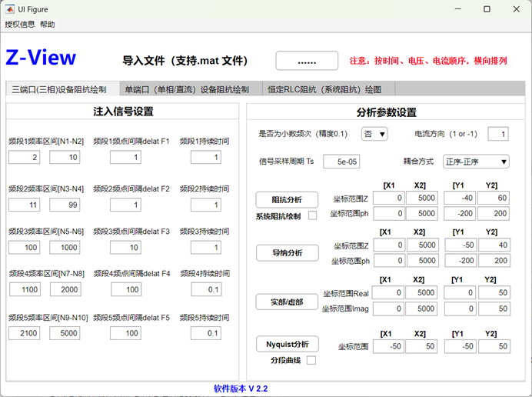This screenshot has width=532, height=397.
Task: Click the 实部/虚部 button
Action: pos(287,302)
